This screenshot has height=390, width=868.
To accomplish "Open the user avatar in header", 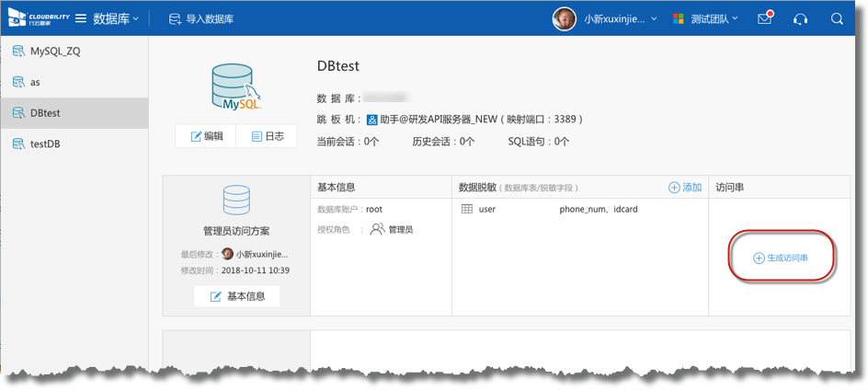I will (x=564, y=18).
